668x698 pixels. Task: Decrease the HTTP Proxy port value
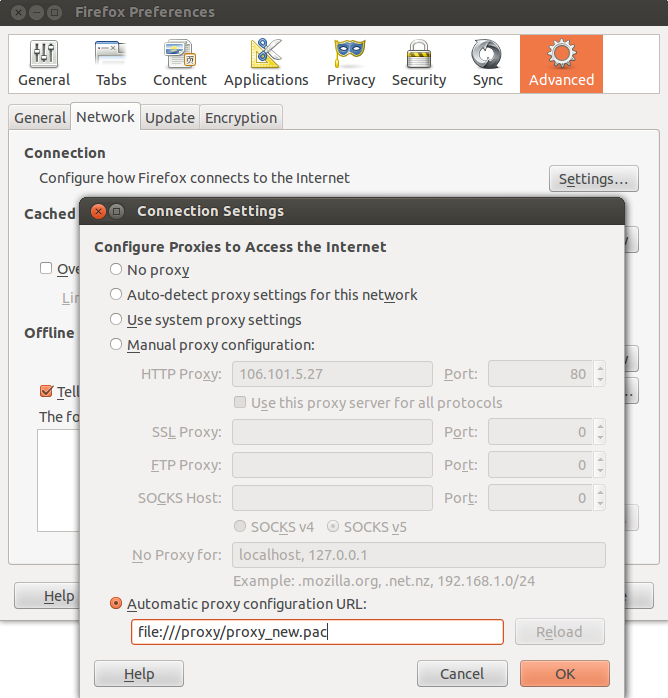click(600, 380)
